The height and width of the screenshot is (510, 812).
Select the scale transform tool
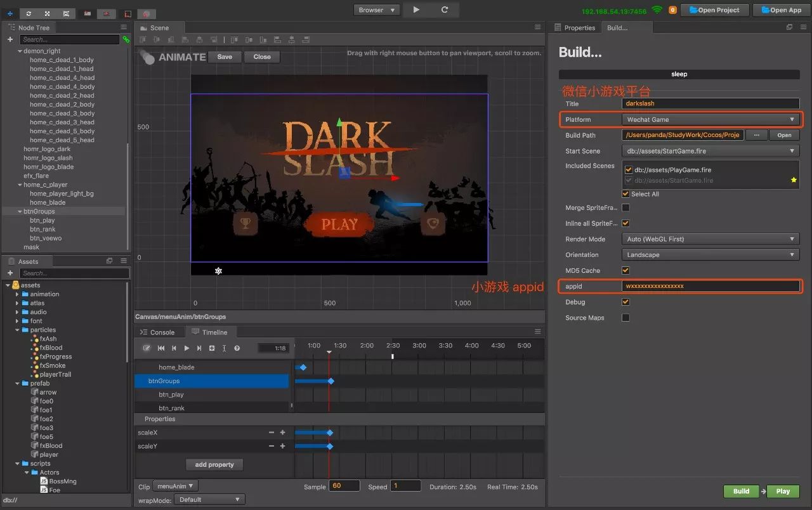48,13
